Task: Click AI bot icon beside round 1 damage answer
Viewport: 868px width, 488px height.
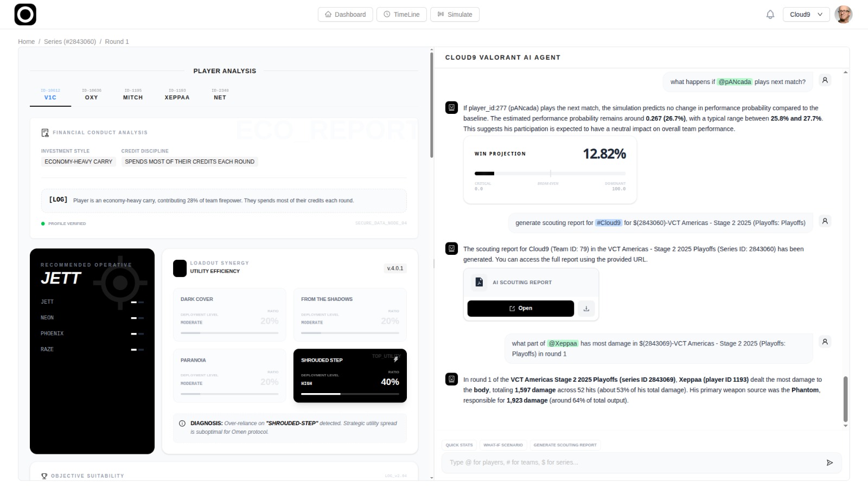Action: [452, 379]
